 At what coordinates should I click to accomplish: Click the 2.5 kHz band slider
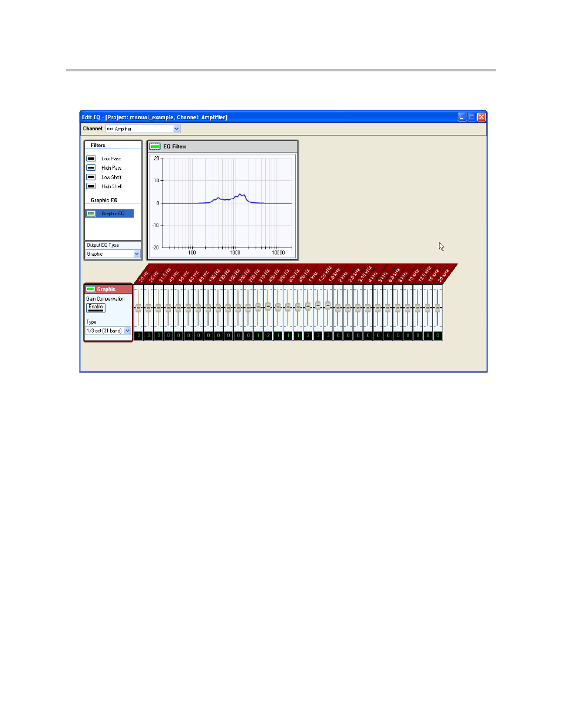[348, 308]
